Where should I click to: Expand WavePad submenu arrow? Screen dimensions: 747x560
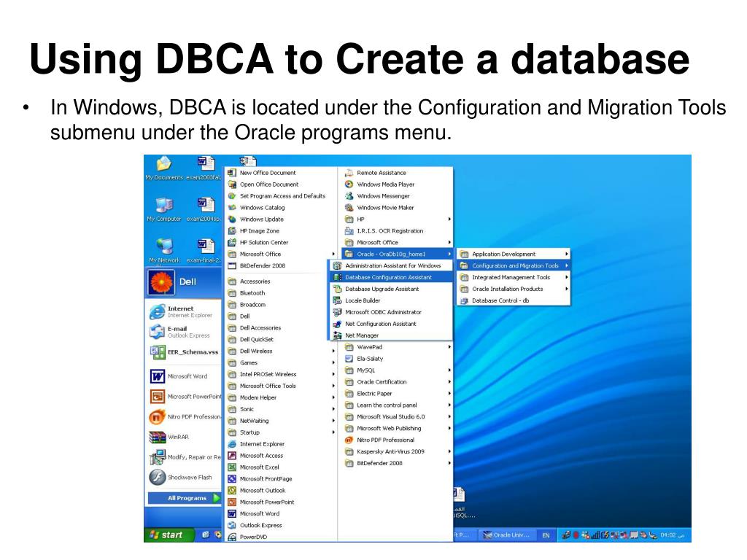pos(449,347)
